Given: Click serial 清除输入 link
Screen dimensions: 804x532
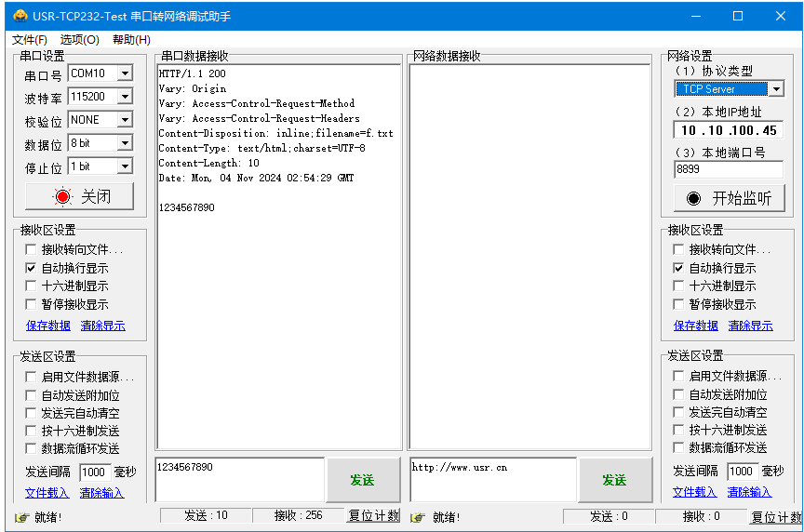Looking at the screenshot, I should tap(101, 493).
